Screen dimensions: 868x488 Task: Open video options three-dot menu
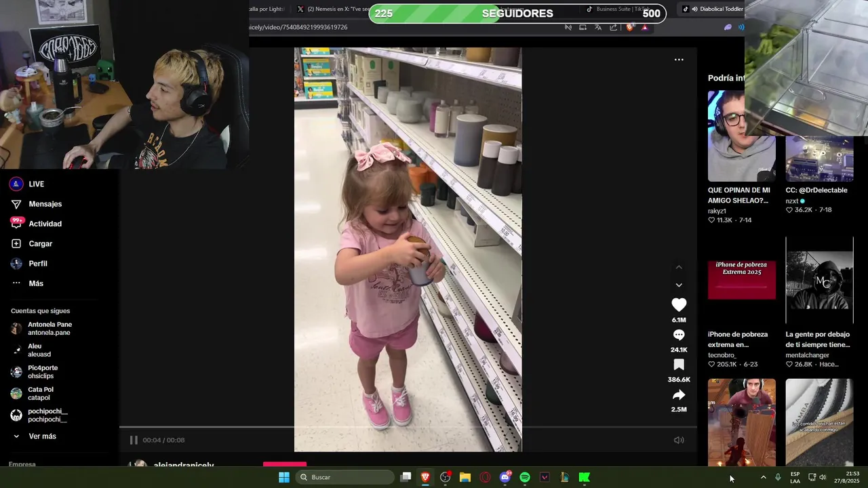coord(679,60)
